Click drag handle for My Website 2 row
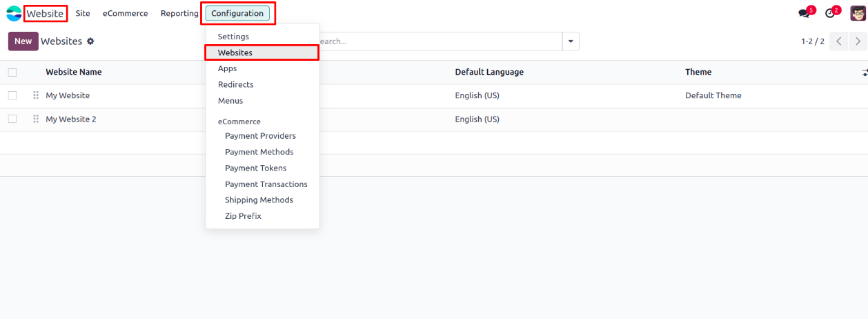868x319 pixels. pos(36,119)
